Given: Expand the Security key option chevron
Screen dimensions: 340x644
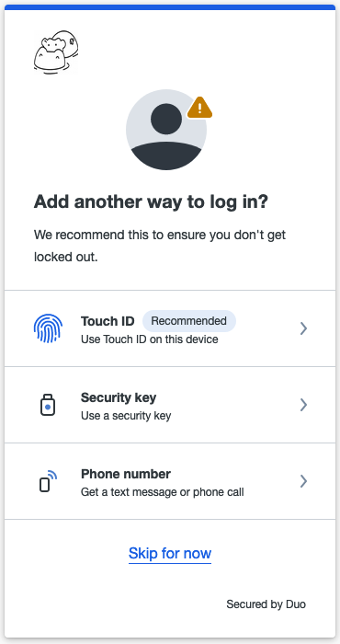Looking at the screenshot, I should point(303,405).
